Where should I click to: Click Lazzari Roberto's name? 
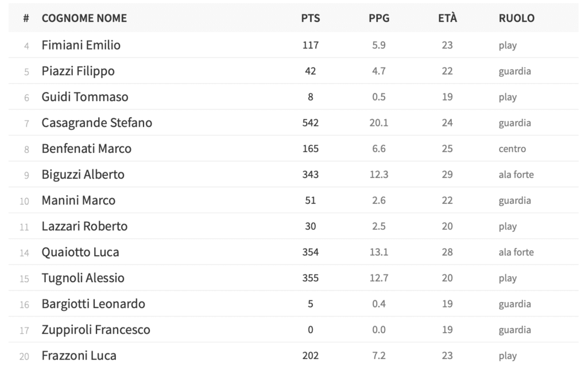(x=84, y=226)
